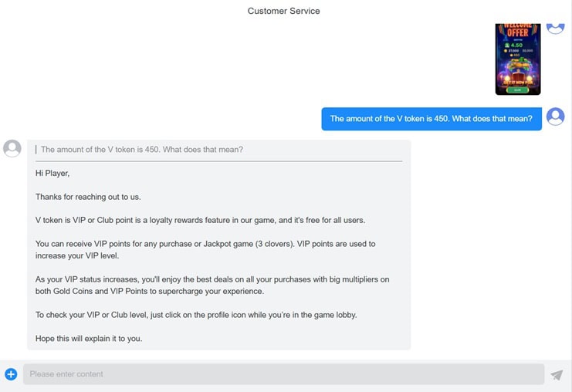Click the 'WELCOME OFFER' heading inside the image
Viewport: 572px width, 392px height.
coord(517,32)
